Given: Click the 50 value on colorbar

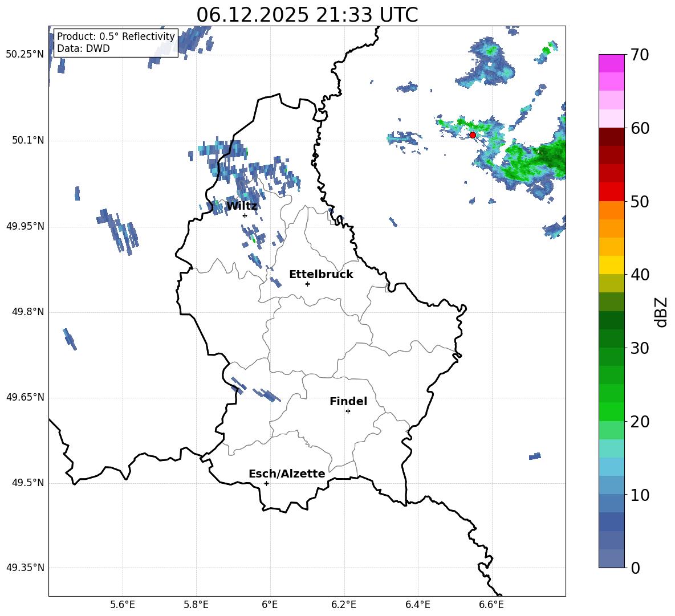Looking at the screenshot, I should pos(640,202).
